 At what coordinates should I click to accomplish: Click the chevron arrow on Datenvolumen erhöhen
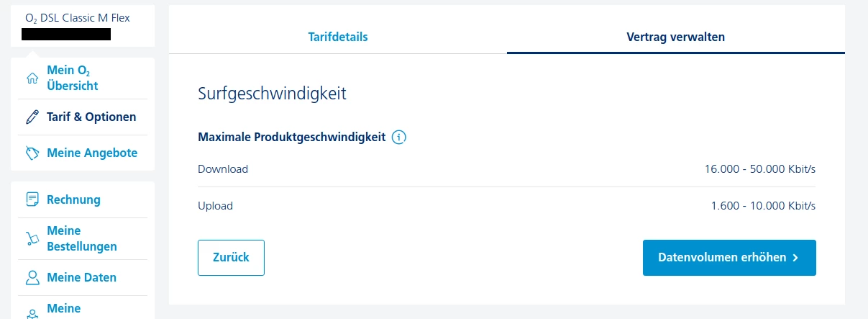point(795,258)
